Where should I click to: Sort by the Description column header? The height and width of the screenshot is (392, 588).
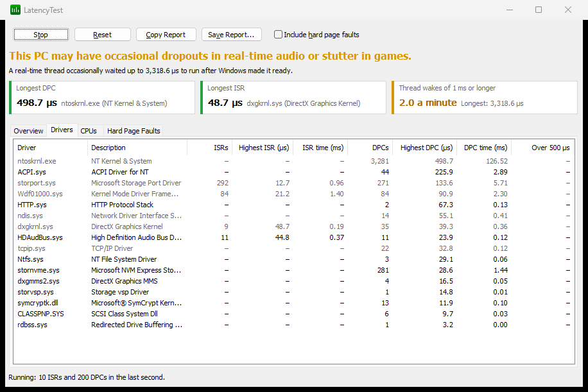click(x=137, y=148)
